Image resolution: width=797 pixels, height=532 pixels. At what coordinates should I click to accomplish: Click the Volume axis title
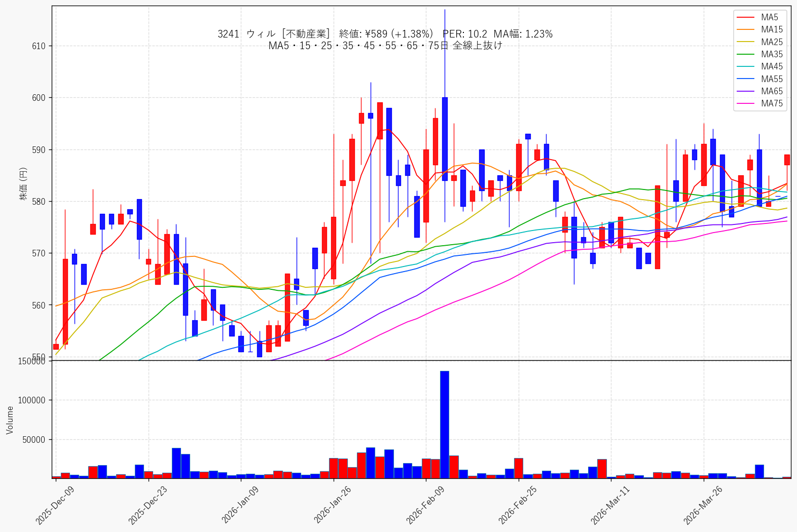[x=10, y=420]
